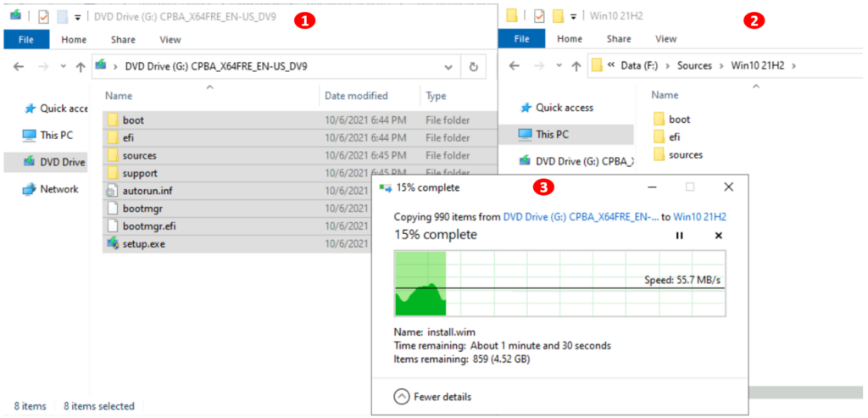Open recent locations dropdown in Win10 21H2 window
The height and width of the screenshot is (418, 868).
(559, 66)
